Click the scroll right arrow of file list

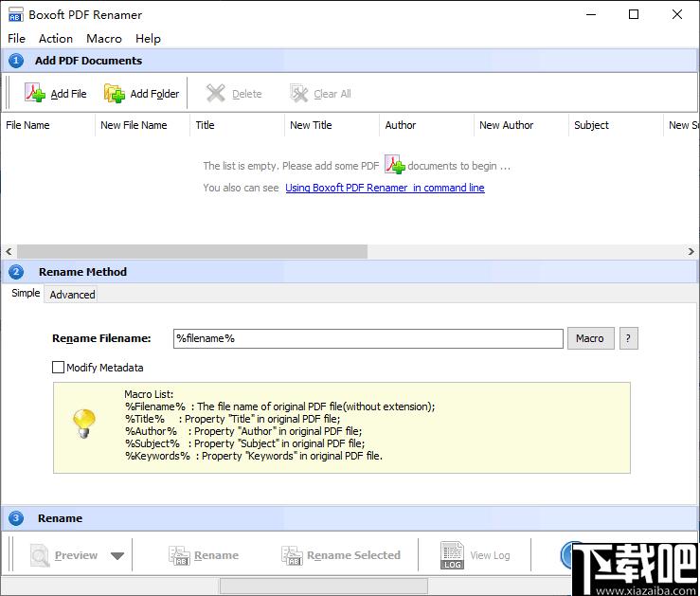pos(691,251)
